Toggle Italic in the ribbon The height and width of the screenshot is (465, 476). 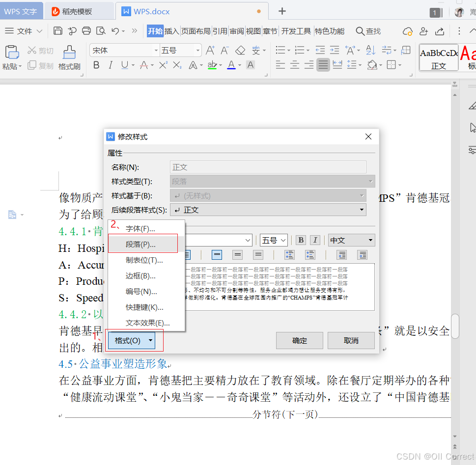click(x=111, y=65)
